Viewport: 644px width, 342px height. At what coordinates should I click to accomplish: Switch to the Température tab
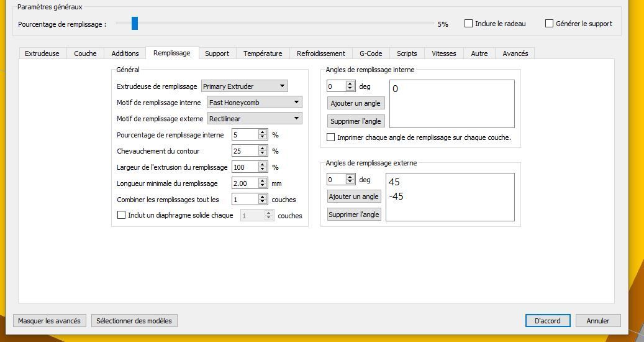(x=263, y=53)
